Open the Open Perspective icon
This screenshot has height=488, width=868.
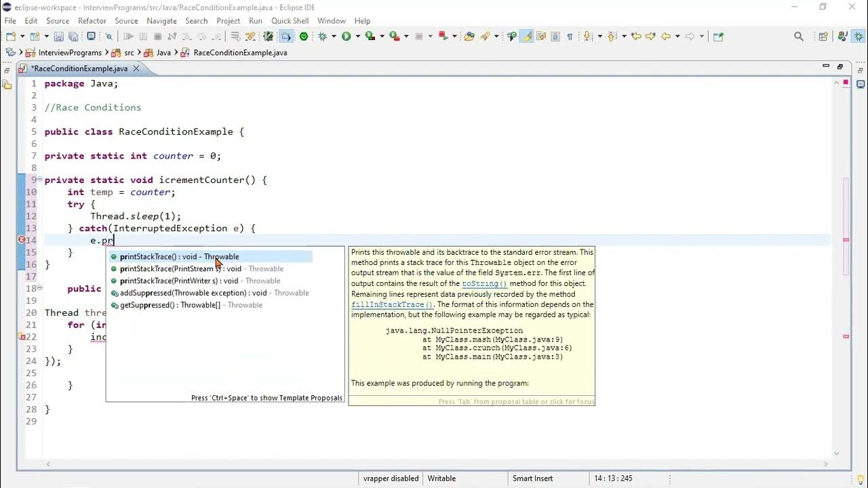click(823, 37)
